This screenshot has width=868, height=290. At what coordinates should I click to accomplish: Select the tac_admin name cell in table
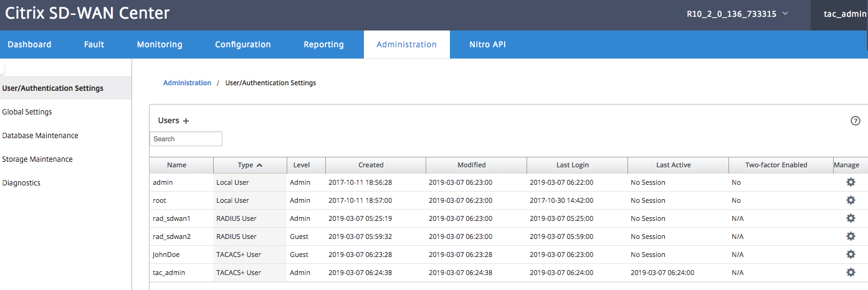coord(169,273)
